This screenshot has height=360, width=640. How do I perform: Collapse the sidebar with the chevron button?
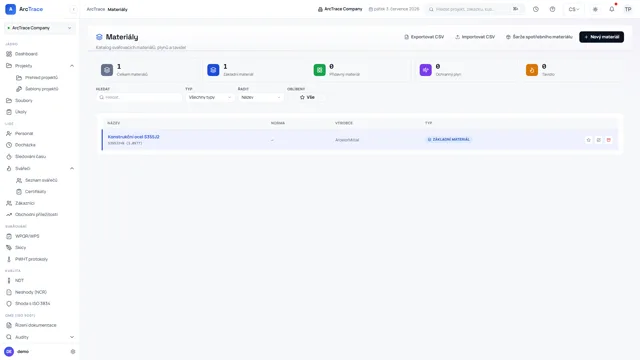(73, 9)
